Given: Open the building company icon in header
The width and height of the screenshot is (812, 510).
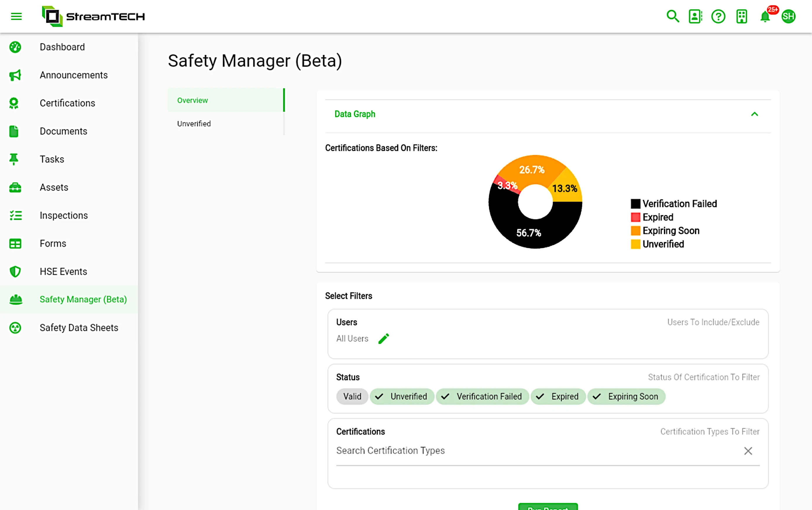Looking at the screenshot, I should tap(742, 16).
